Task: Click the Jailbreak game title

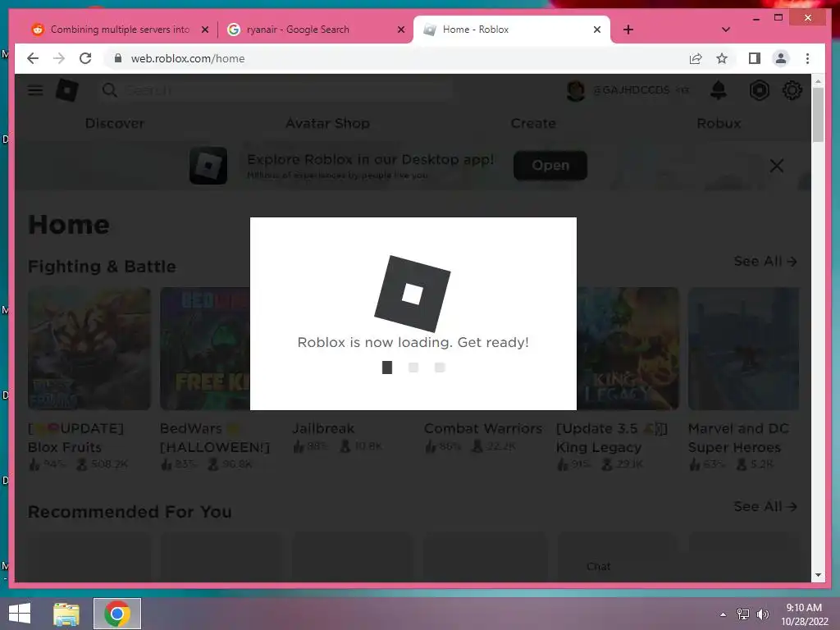Action: [x=323, y=428]
